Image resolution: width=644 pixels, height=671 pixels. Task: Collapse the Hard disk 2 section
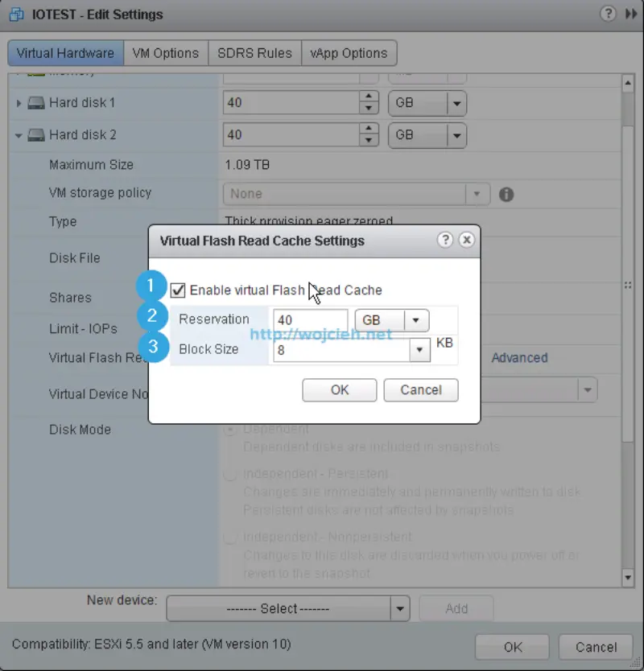(x=18, y=135)
